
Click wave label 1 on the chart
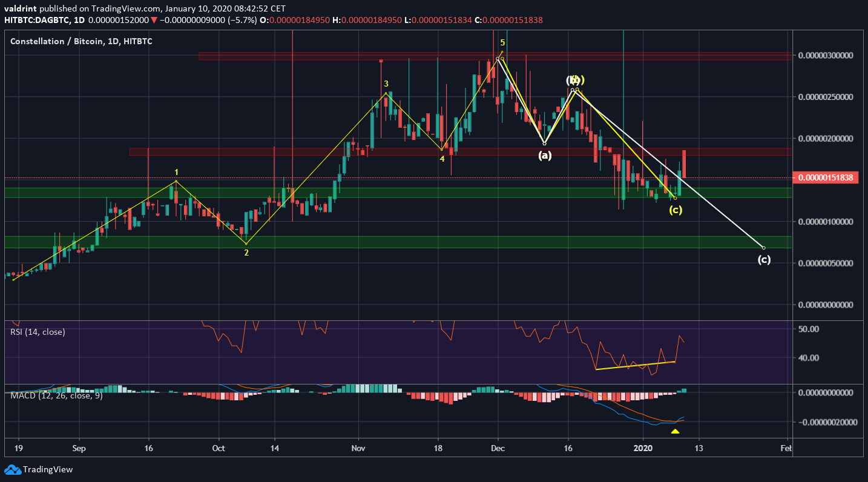coord(176,173)
